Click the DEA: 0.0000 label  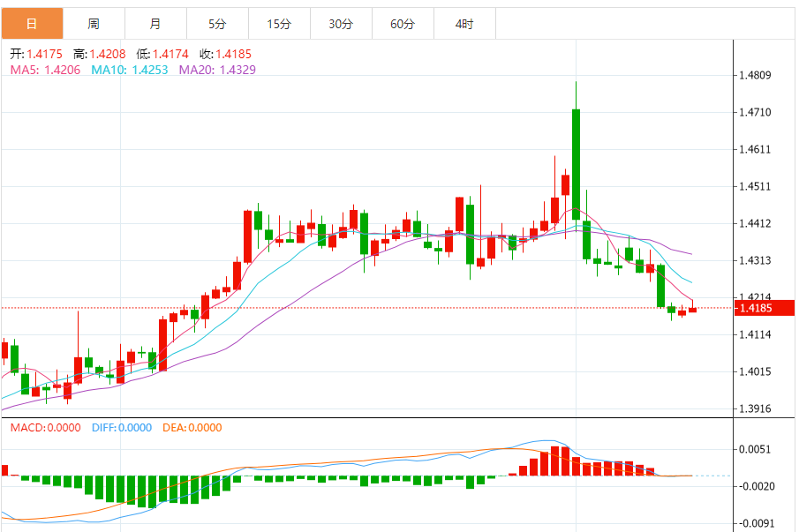pos(192,428)
